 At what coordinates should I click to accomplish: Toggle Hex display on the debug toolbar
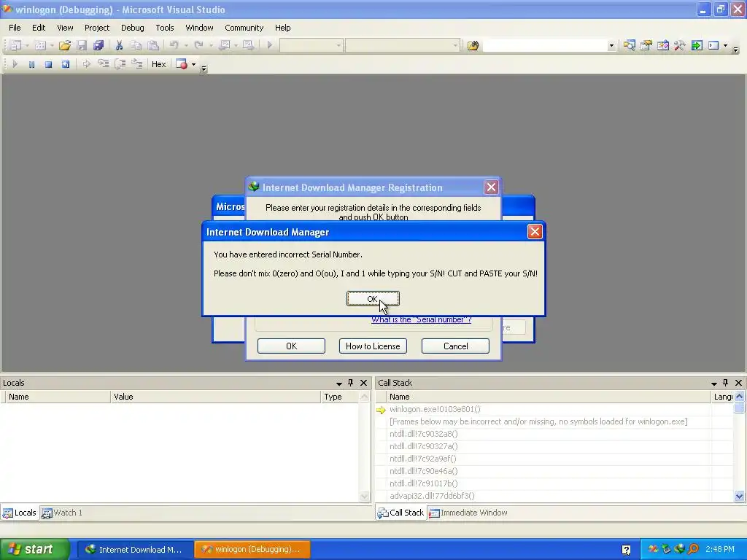[158, 64]
